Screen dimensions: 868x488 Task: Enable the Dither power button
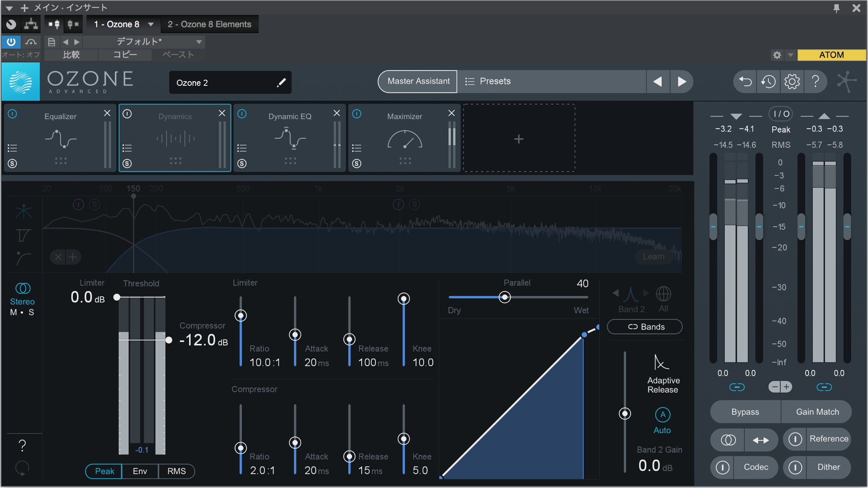[795, 467]
